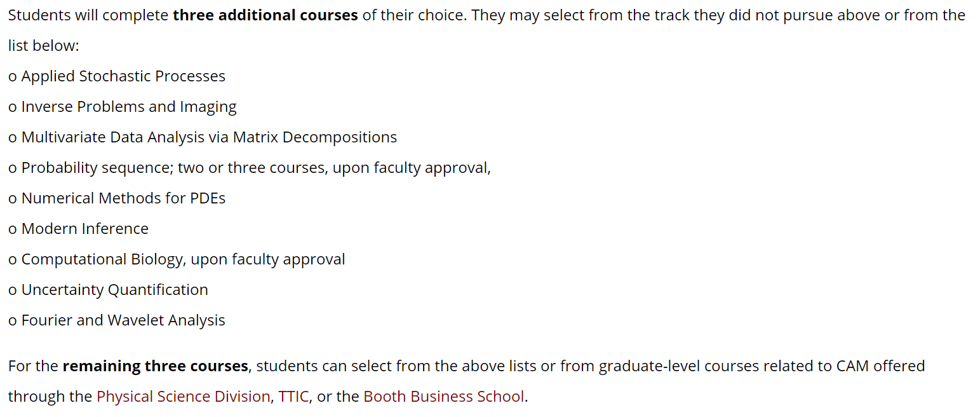Click 'two or three courses' in Probability line
Screen dimensions: 980x417
click(x=253, y=168)
